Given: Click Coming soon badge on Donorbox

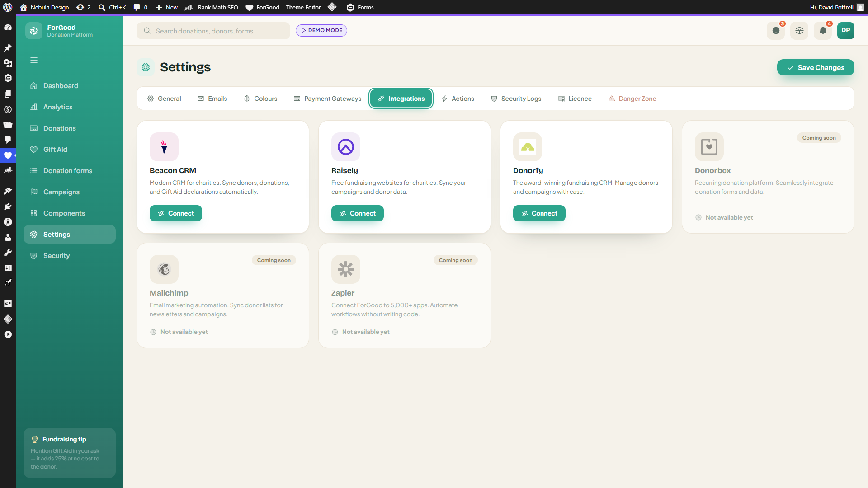Looking at the screenshot, I should [819, 138].
